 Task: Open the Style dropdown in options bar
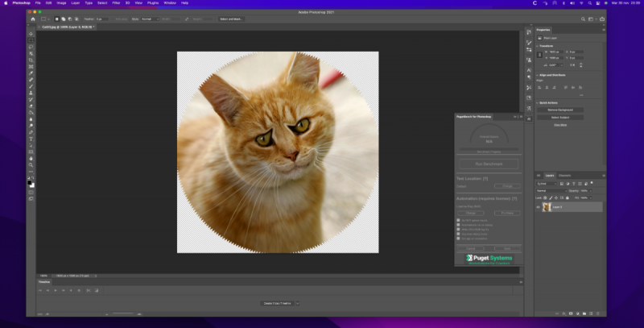150,18
